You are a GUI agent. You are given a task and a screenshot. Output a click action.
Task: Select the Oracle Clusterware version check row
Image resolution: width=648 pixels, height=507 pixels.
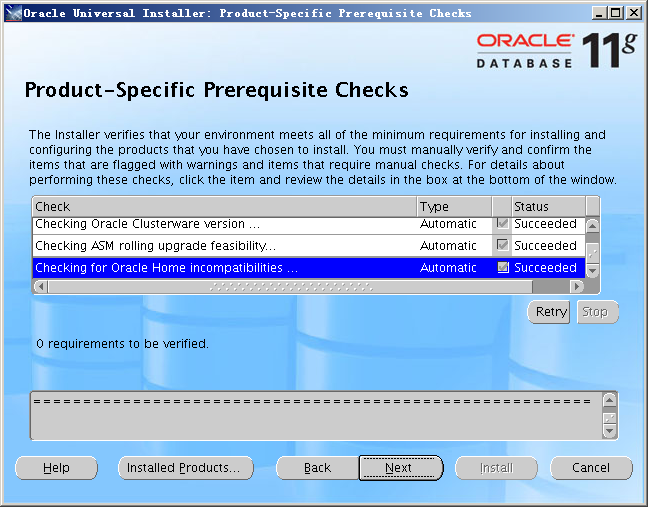coord(224,224)
